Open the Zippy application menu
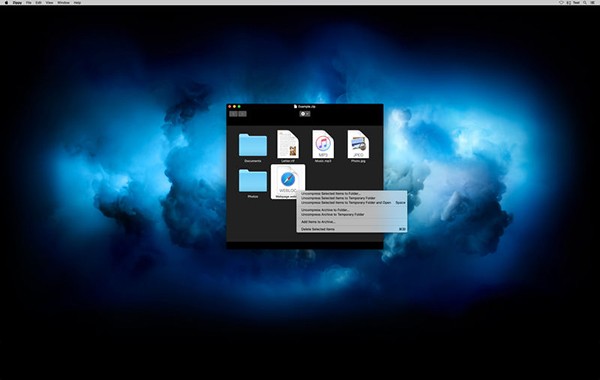Screen dimensions: 600x380 pyautogui.click(x=17, y=2)
